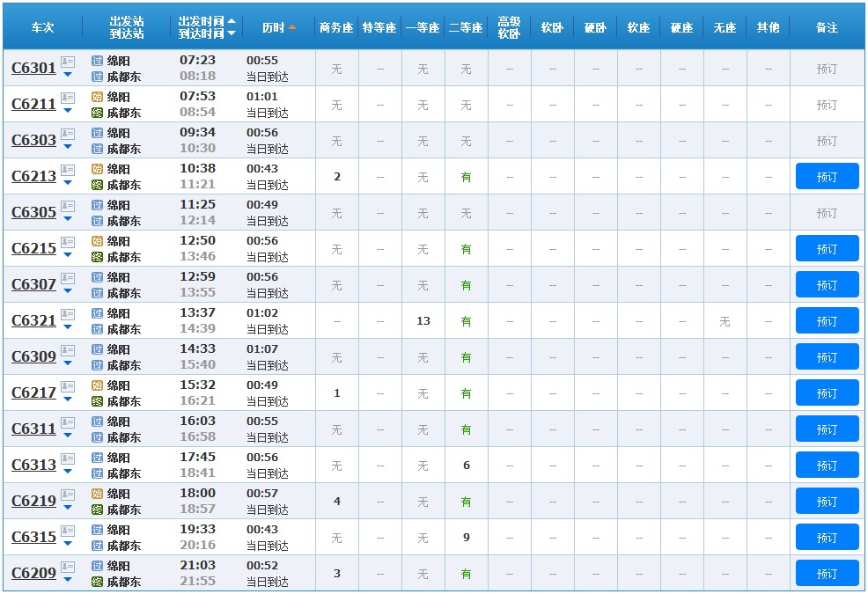Click the 车次 column header
Image resolution: width=868 pixels, height=594 pixels.
tap(42, 27)
